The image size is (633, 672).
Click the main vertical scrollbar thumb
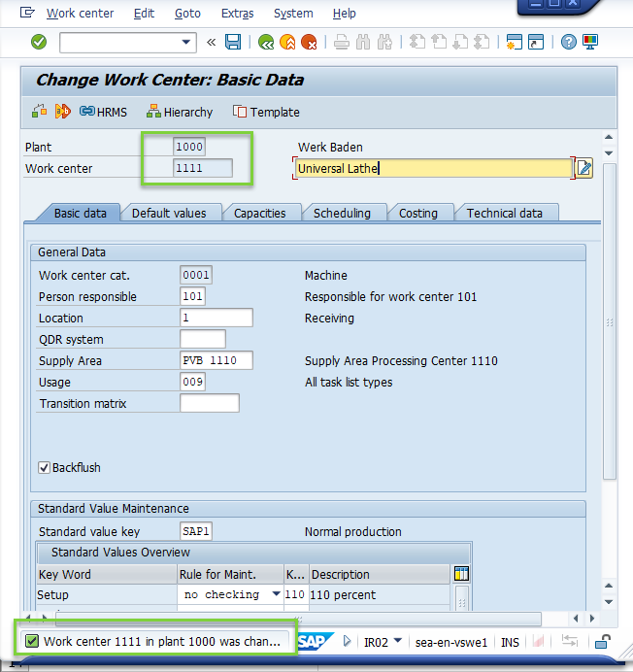pos(610,321)
